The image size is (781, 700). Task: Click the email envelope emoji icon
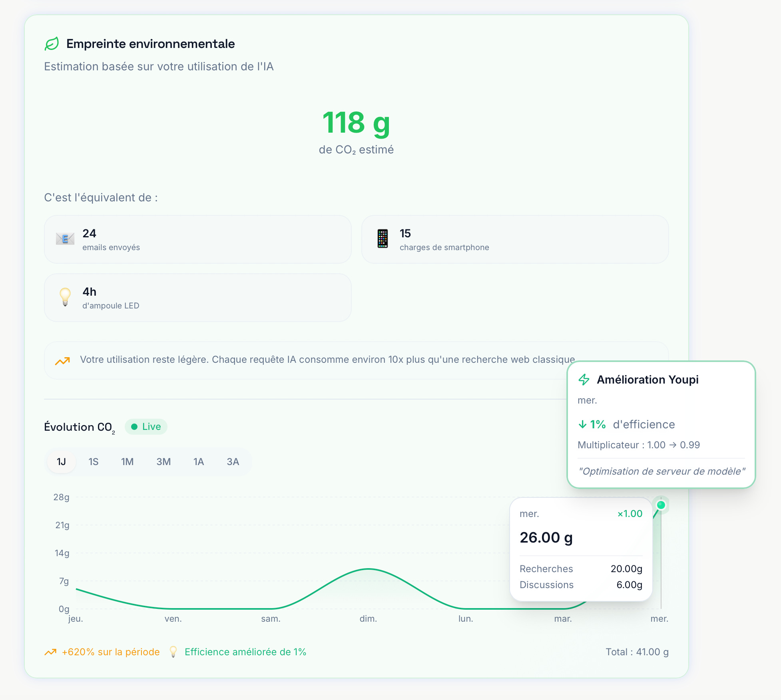[x=65, y=239]
